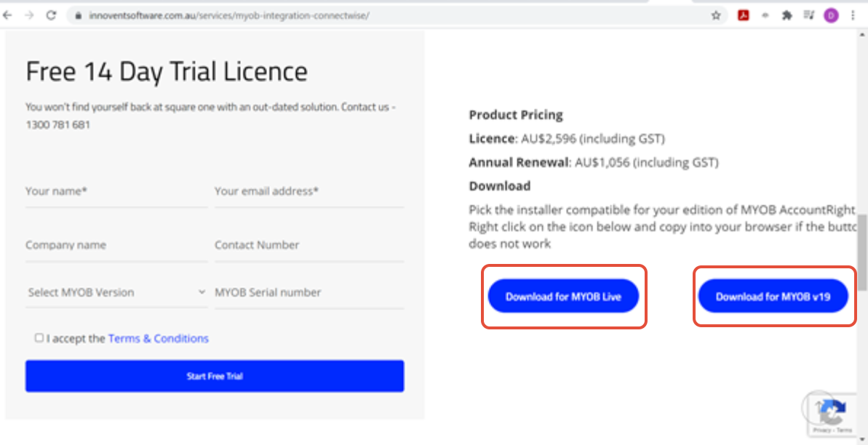The height and width of the screenshot is (445, 868).
Task: Click the browser forward arrow
Action: pyautogui.click(x=29, y=15)
